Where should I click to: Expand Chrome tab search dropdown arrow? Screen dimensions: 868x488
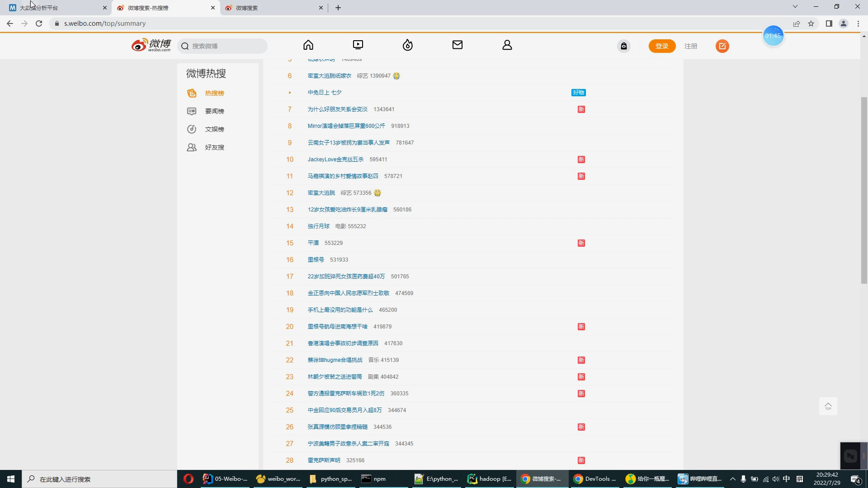[795, 7]
